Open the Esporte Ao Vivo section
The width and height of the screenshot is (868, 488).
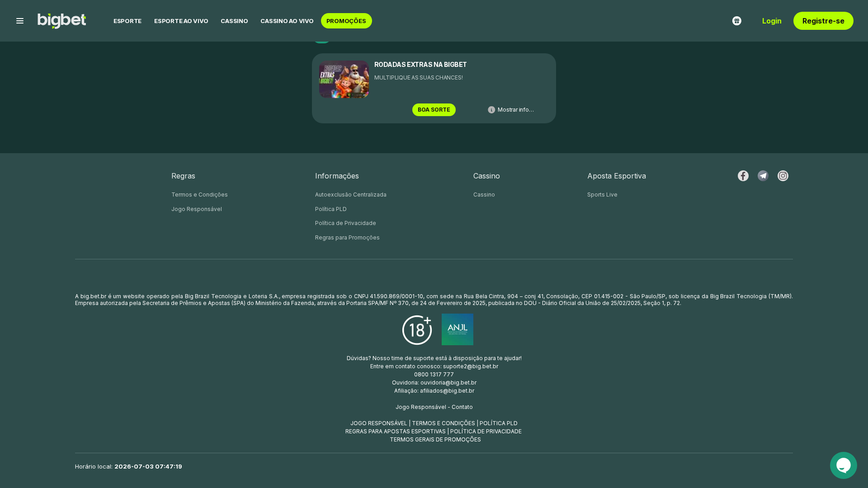[x=181, y=21]
